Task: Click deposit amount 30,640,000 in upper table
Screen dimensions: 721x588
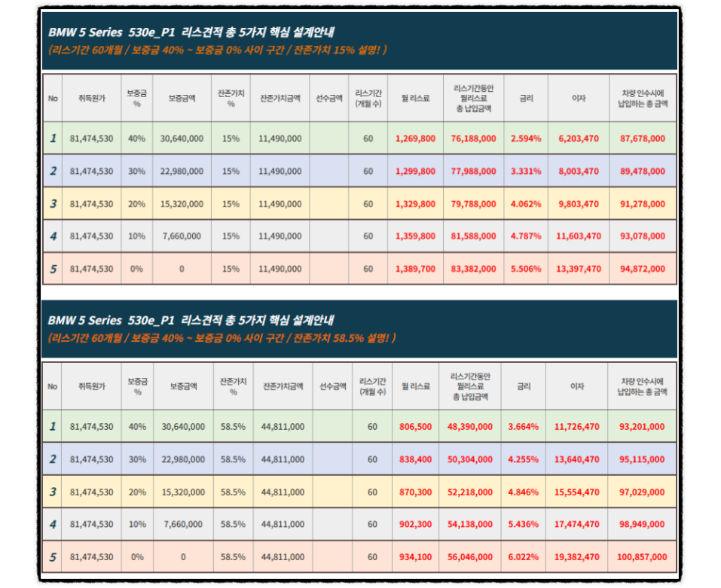Action: 182,139
